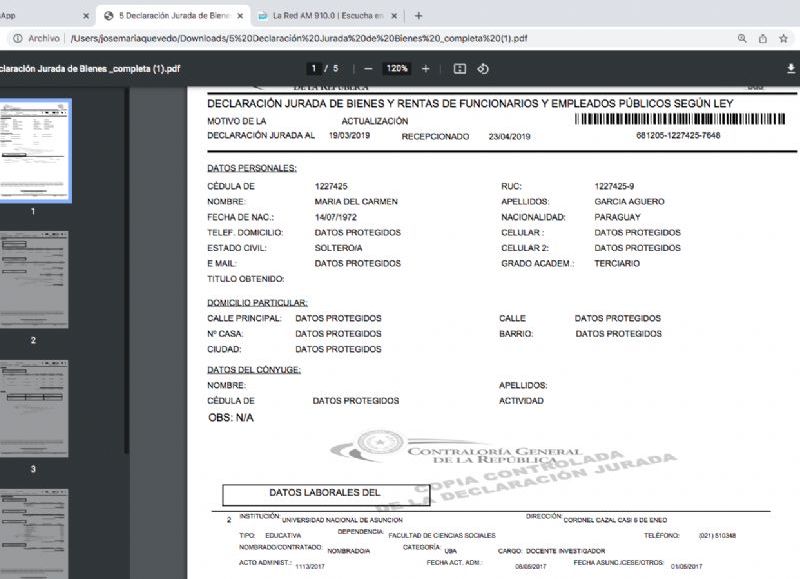
Task: Click DATOS PROTEGIDOS beside BARRIO
Action: (x=618, y=334)
